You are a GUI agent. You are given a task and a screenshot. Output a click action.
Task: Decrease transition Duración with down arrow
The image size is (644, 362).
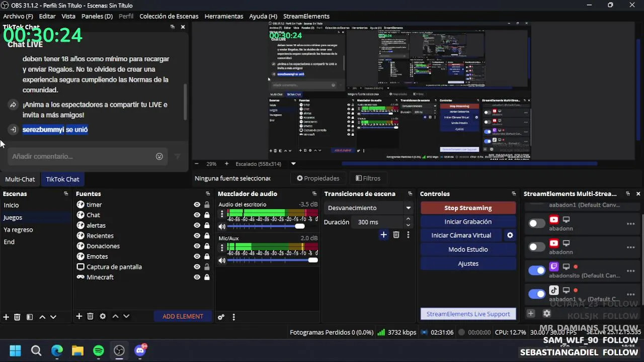tap(408, 225)
